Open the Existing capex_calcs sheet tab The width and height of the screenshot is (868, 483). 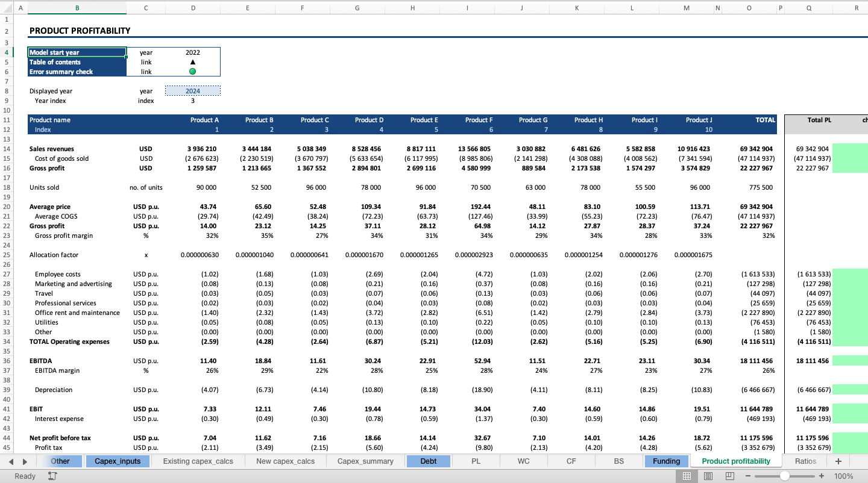point(198,461)
